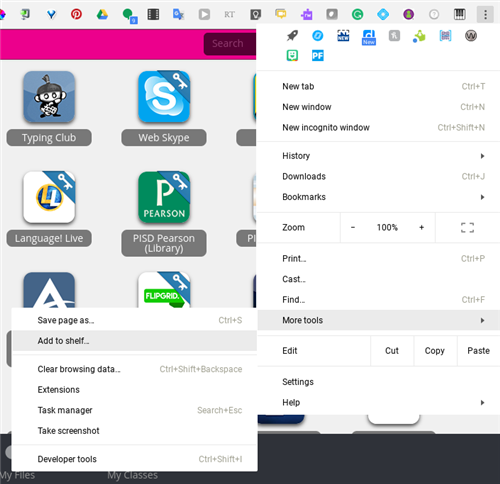Close the Chrome three-dot menu button

tap(485, 14)
